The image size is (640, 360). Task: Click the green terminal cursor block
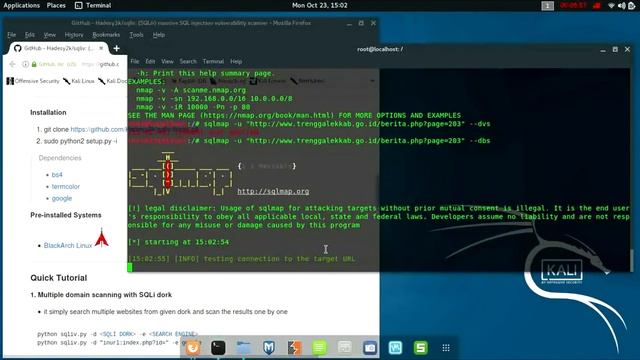click(130, 267)
